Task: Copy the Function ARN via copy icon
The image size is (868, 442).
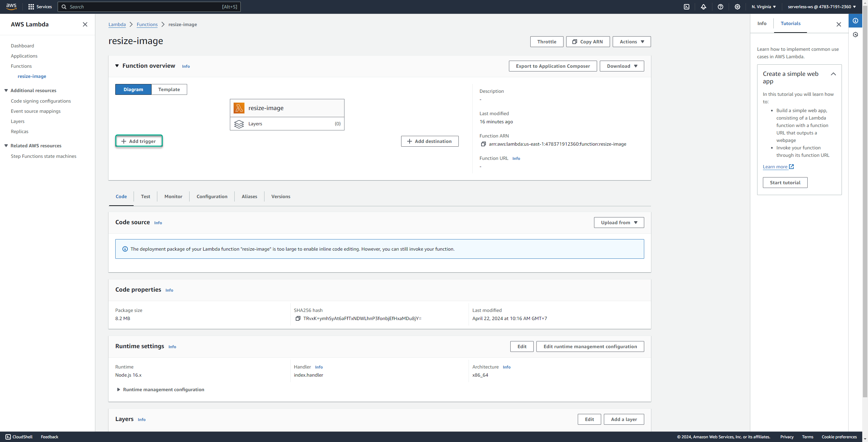Action: click(483, 144)
